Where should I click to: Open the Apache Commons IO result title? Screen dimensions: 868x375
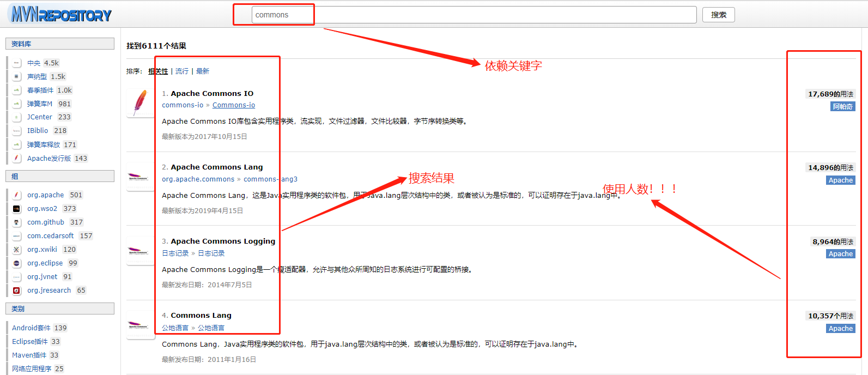212,93
